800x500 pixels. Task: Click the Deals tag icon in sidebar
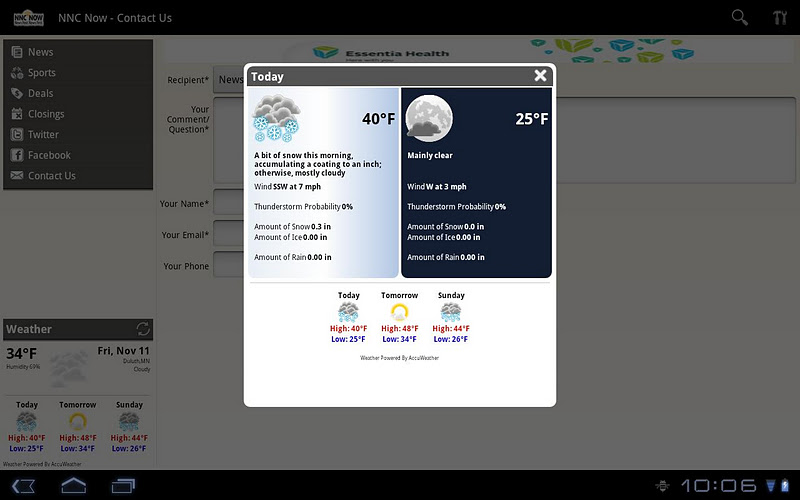pyautogui.click(x=17, y=93)
